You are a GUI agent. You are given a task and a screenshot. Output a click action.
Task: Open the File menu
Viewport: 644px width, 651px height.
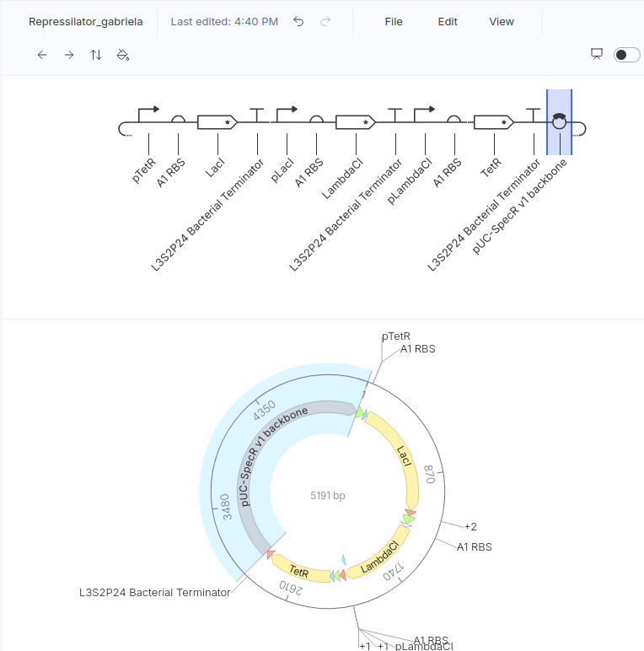[394, 22]
